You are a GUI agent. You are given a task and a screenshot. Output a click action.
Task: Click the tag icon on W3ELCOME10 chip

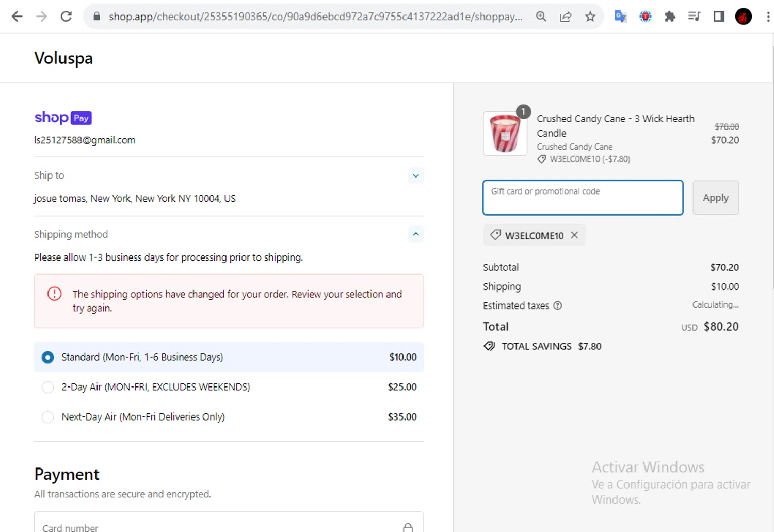(x=495, y=235)
